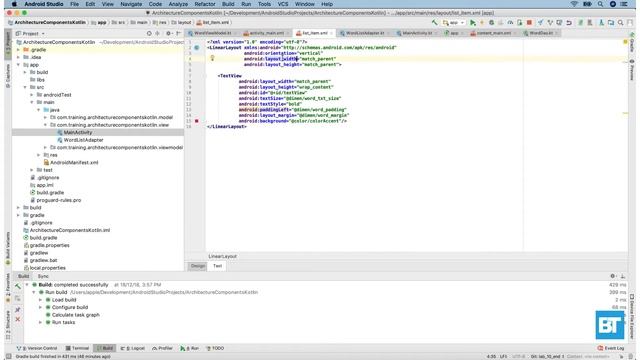Collapse the main folder
This screenshot has height=360, width=640.
pyautogui.click(x=32, y=102)
